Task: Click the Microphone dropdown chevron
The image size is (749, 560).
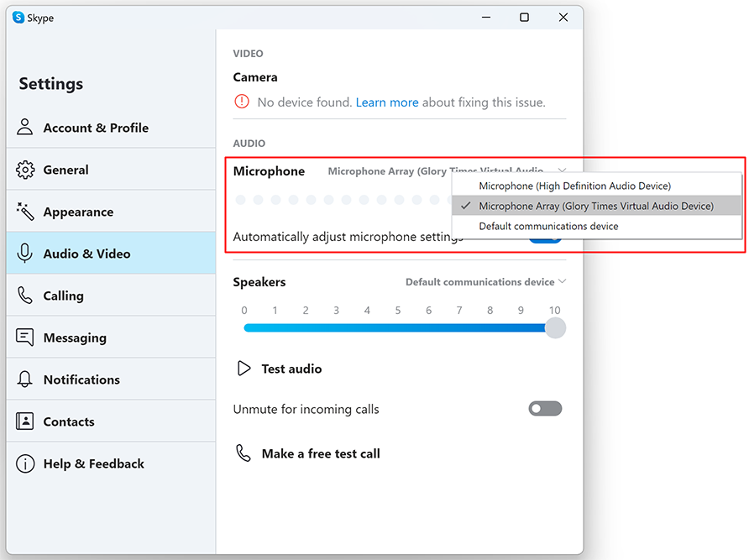Action: 563,170
